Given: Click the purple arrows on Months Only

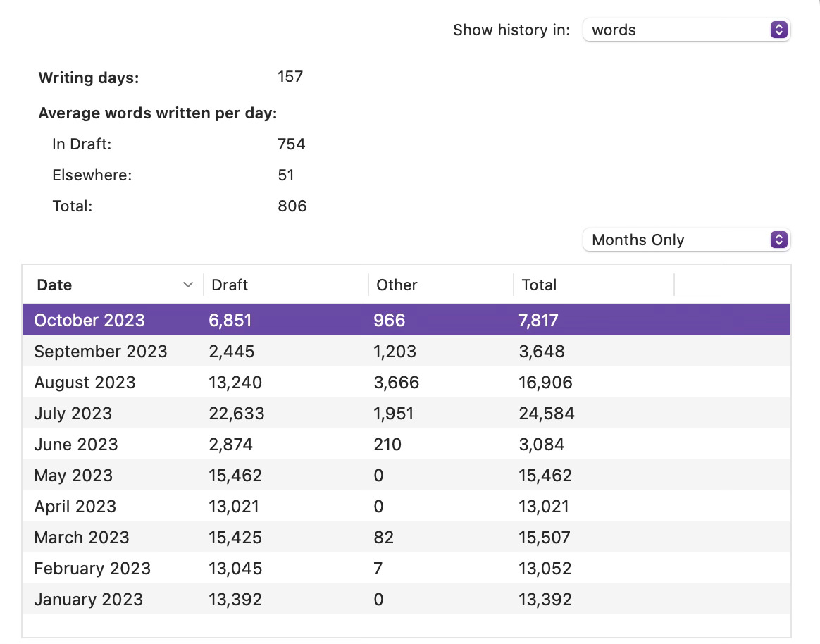Looking at the screenshot, I should [x=778, y=240].
